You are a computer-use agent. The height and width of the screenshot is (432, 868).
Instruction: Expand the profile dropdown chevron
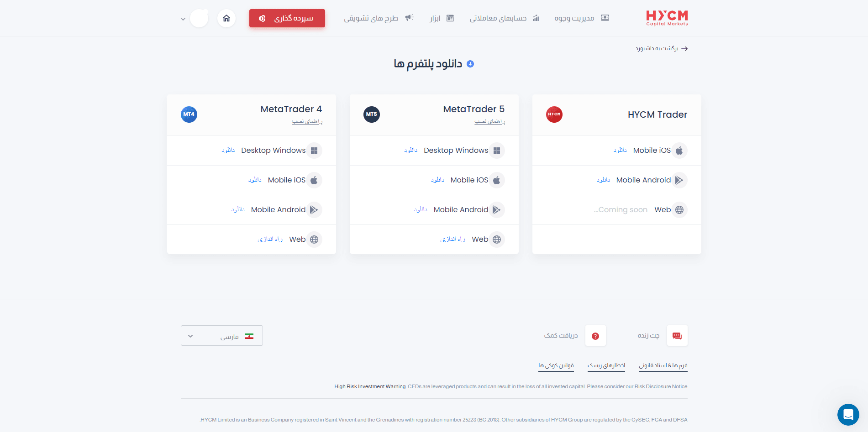183,19
